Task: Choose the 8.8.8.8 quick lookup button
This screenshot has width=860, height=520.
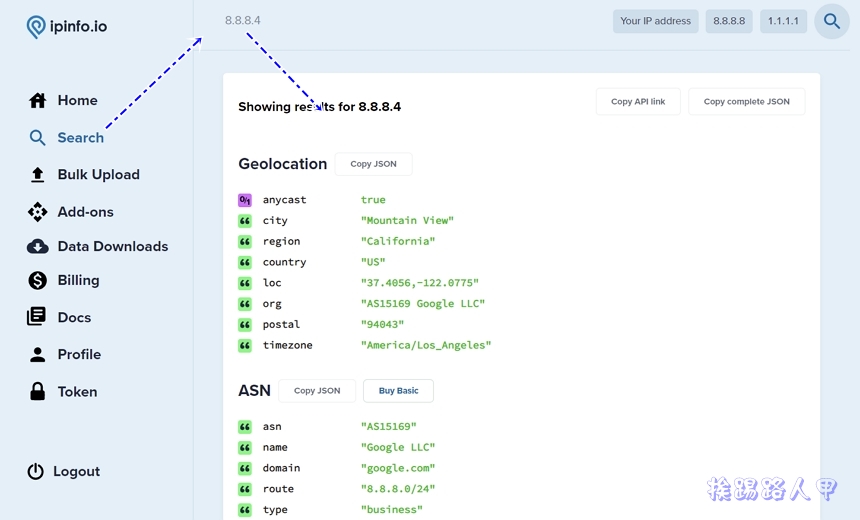Action: coord(729,21)
